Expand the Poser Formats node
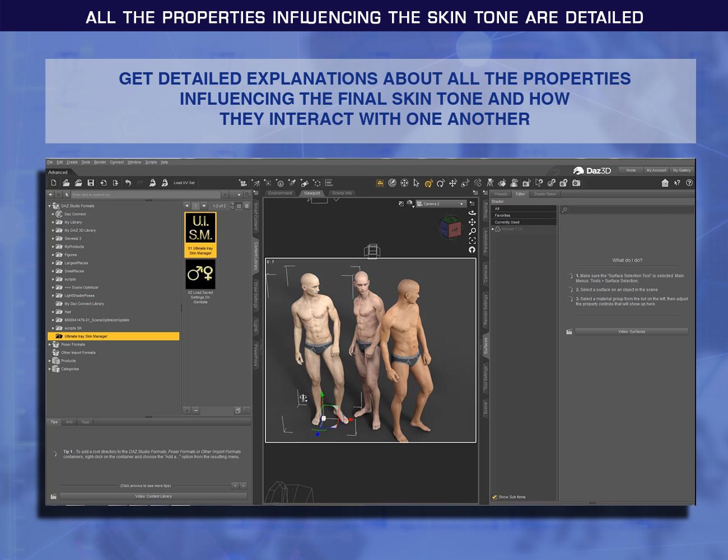 click(49, 344)
